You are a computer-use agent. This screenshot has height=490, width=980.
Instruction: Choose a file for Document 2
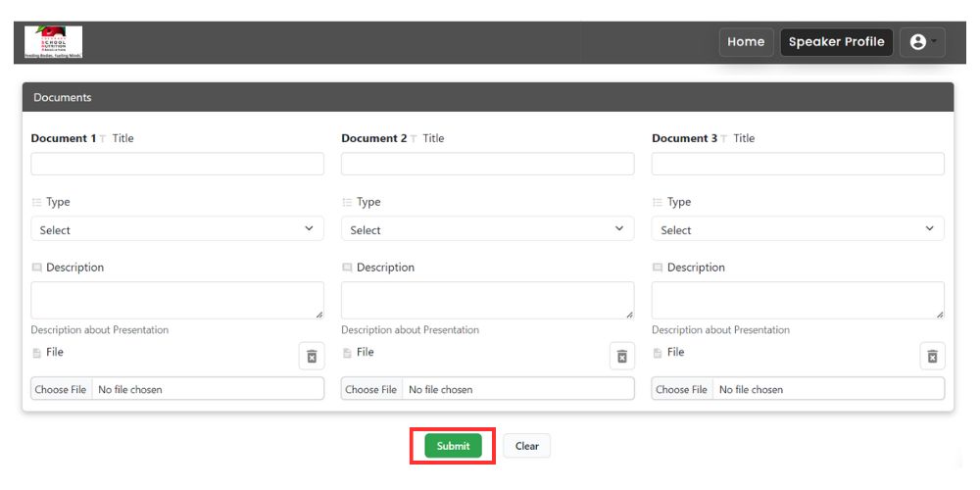coord(370,389)
